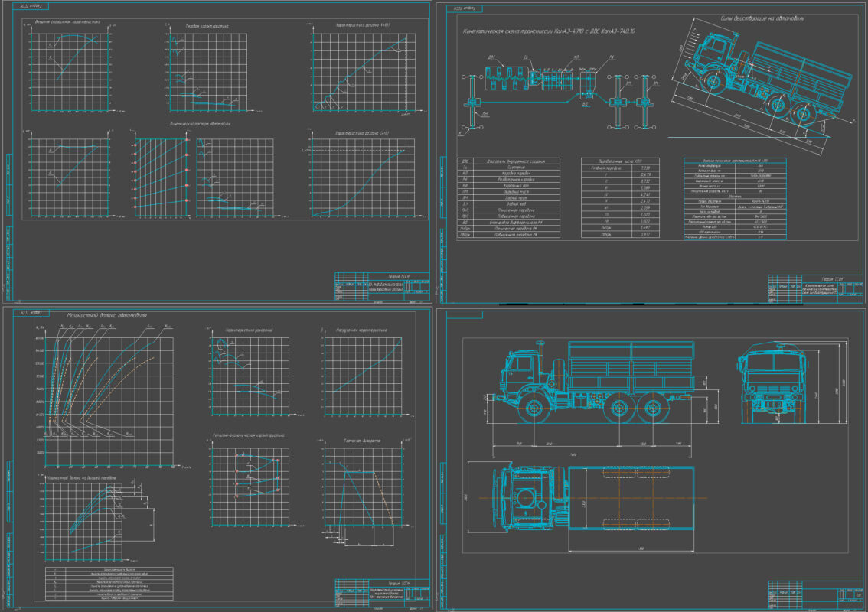868x612 pixels.
Task: Click the 'Динамический паспорт автомобиля' heading
Action: pyautogui.click(x=200, y=124)
